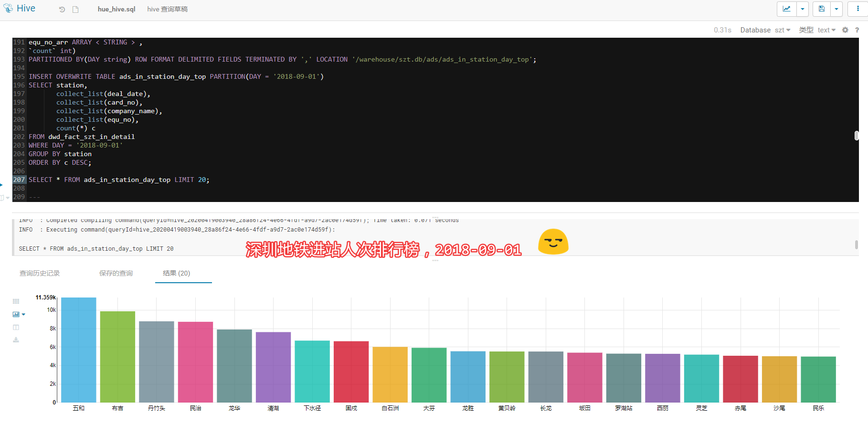Open the three-dot more options menu

[857, 9]
